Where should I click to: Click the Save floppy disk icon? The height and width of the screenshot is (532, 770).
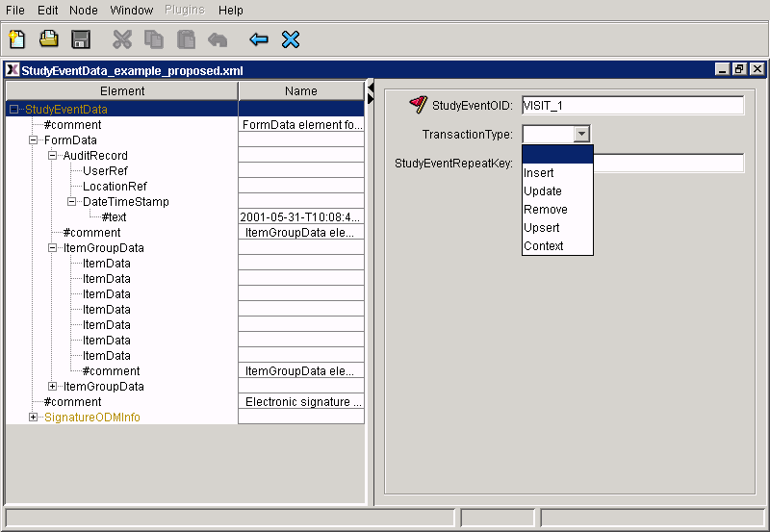tap(81, 39)
